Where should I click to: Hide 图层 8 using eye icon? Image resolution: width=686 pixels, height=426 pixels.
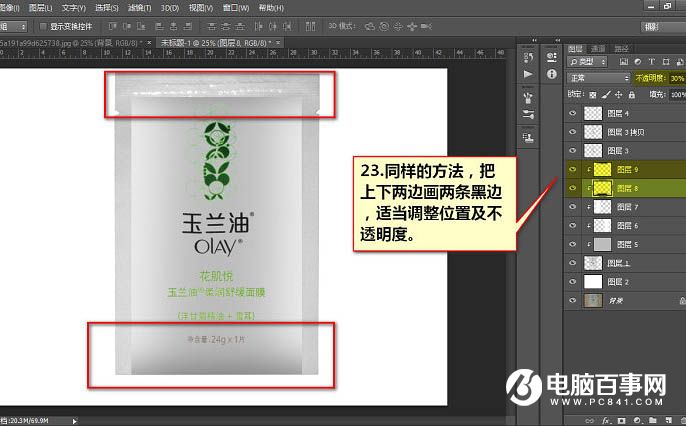tap(572, 188)
